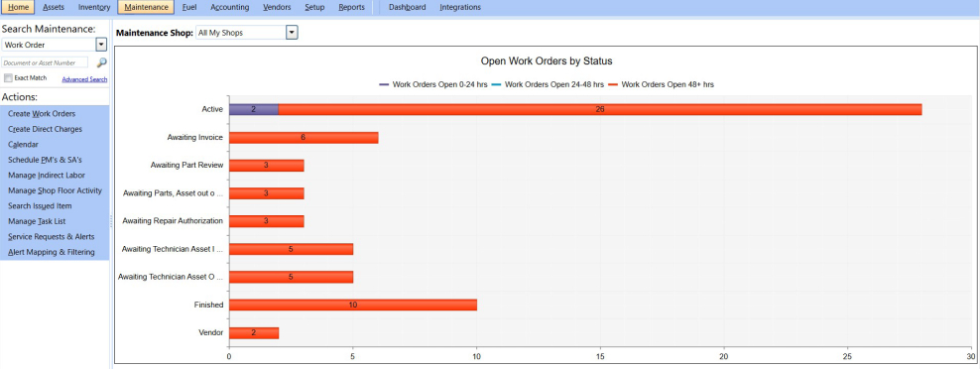
Task: Click the Finished bar showing 10
Action: (x=353, y=305)
